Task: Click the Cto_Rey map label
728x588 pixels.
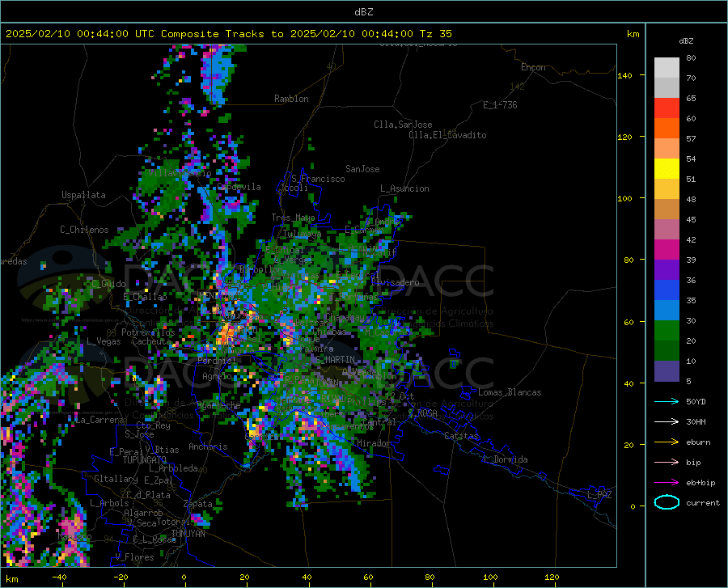Action: tap(153, 425)
